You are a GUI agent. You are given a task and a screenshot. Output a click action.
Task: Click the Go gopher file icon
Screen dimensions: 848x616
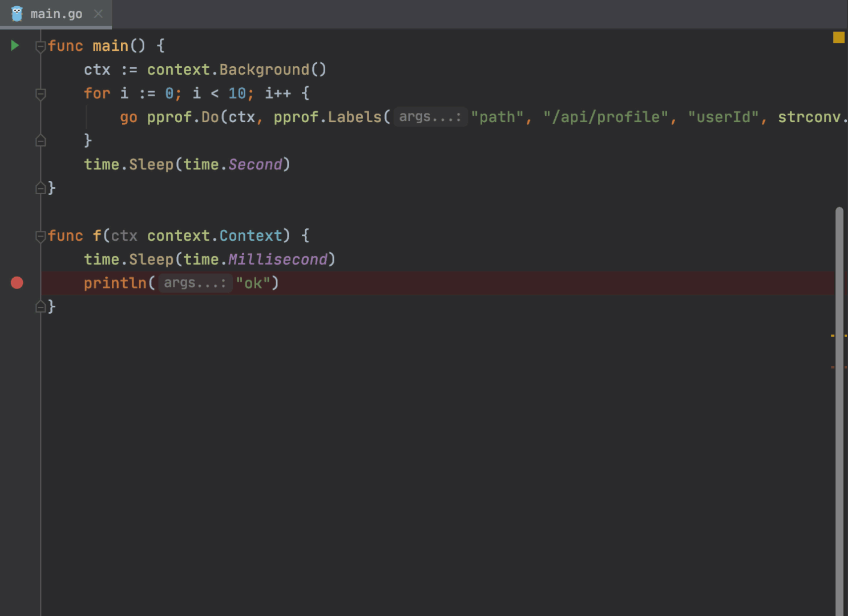(x=17, y=14)
